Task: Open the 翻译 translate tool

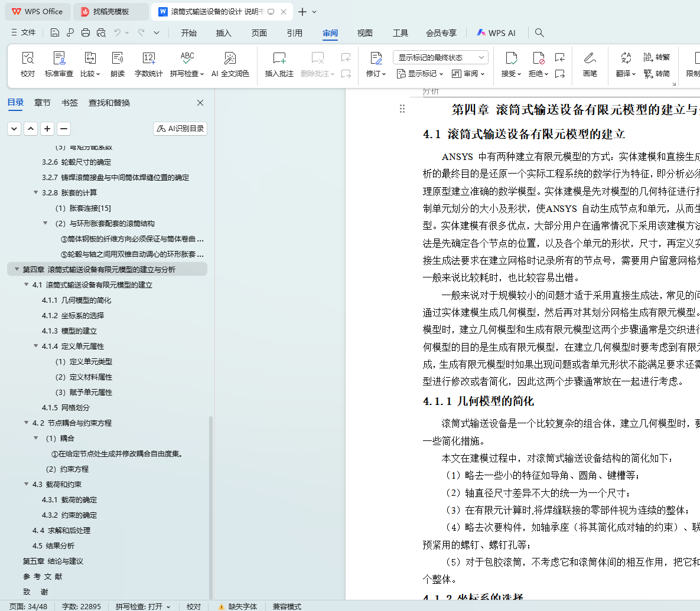Action: (x=626, y=64)
